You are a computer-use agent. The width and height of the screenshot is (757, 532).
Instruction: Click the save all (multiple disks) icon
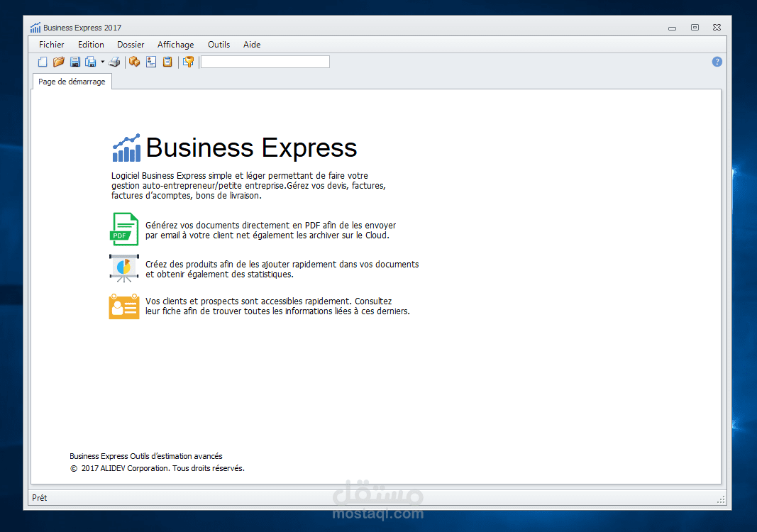tap(91, 62)
